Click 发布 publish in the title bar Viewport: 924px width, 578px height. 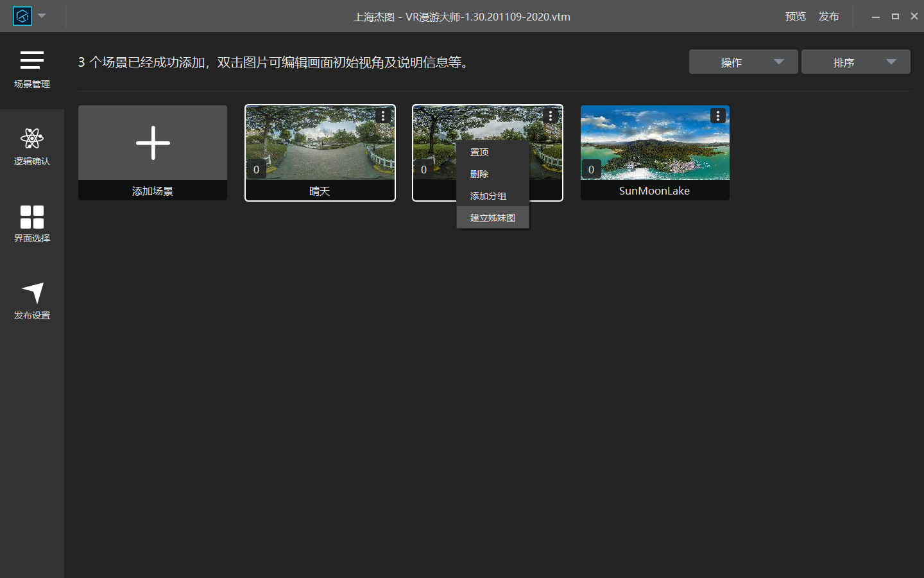(828, 17)
